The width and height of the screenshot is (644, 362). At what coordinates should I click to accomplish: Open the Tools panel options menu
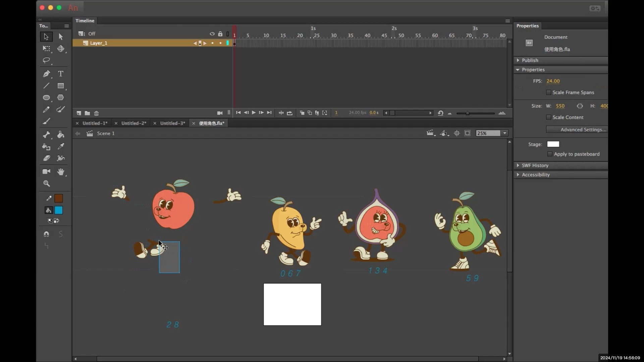click(66, 26)
